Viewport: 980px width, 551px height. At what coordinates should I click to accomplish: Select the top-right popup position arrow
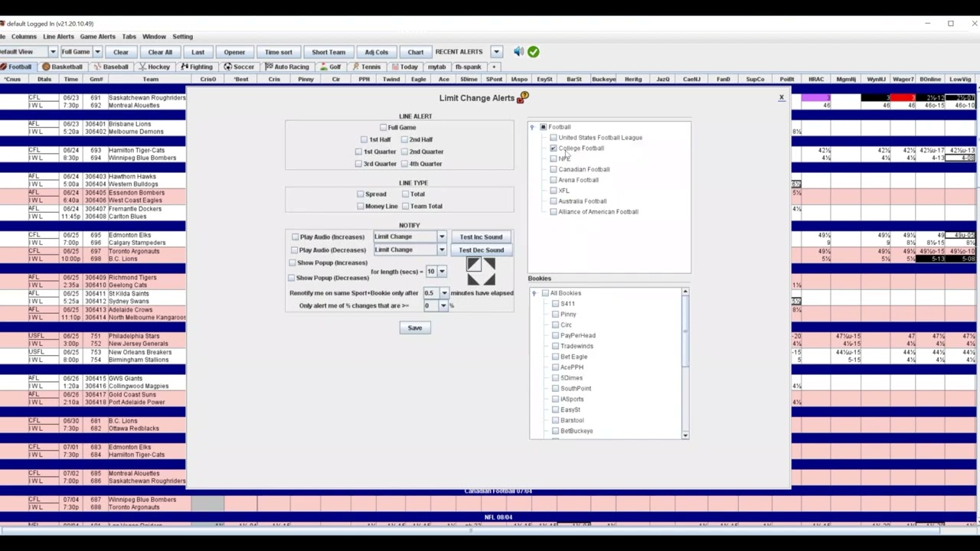point(488,264)
